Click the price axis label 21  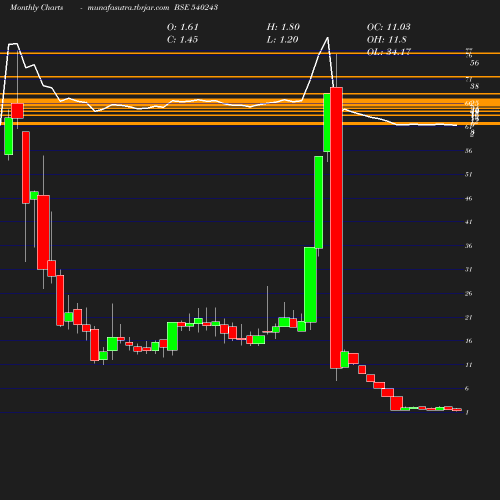point(469,318)
